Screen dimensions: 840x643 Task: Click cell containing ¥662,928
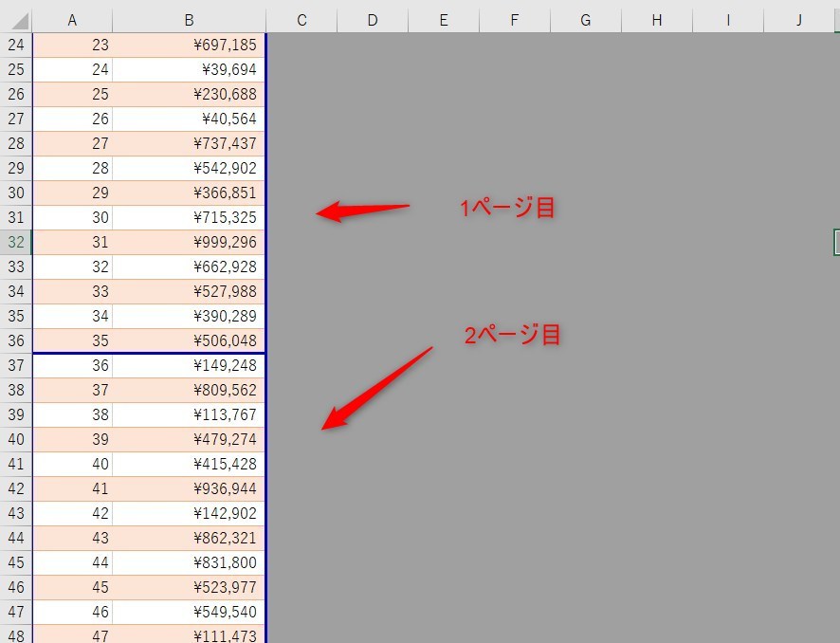point(189,266)
